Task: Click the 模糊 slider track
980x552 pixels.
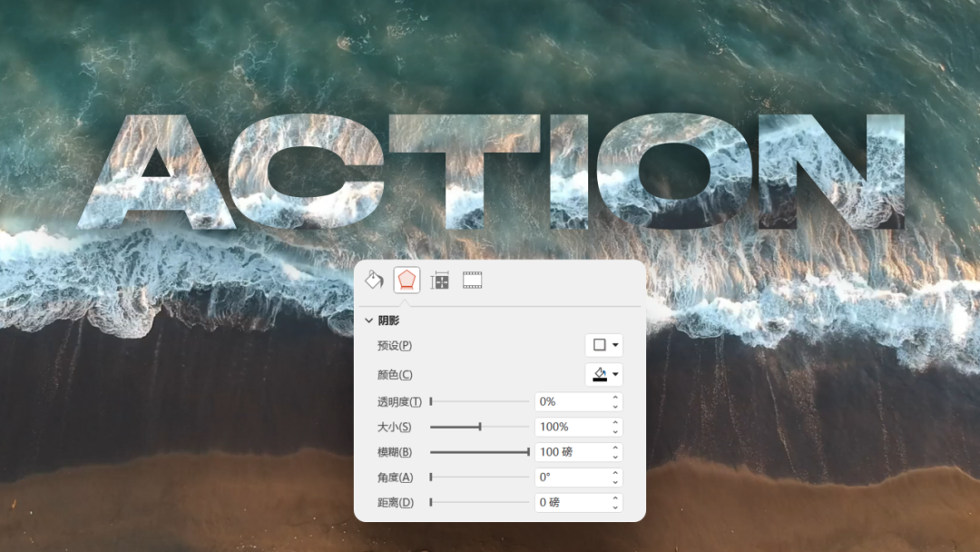Action: (x=479, y=452)
